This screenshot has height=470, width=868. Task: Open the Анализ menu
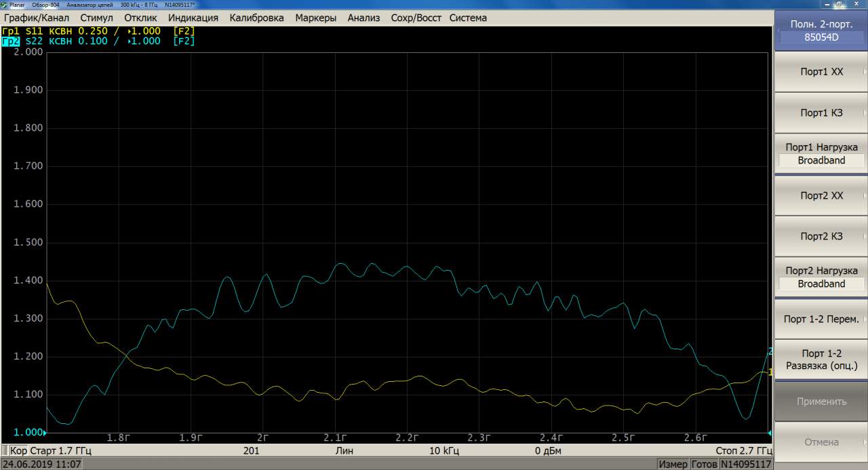[363, 18]
